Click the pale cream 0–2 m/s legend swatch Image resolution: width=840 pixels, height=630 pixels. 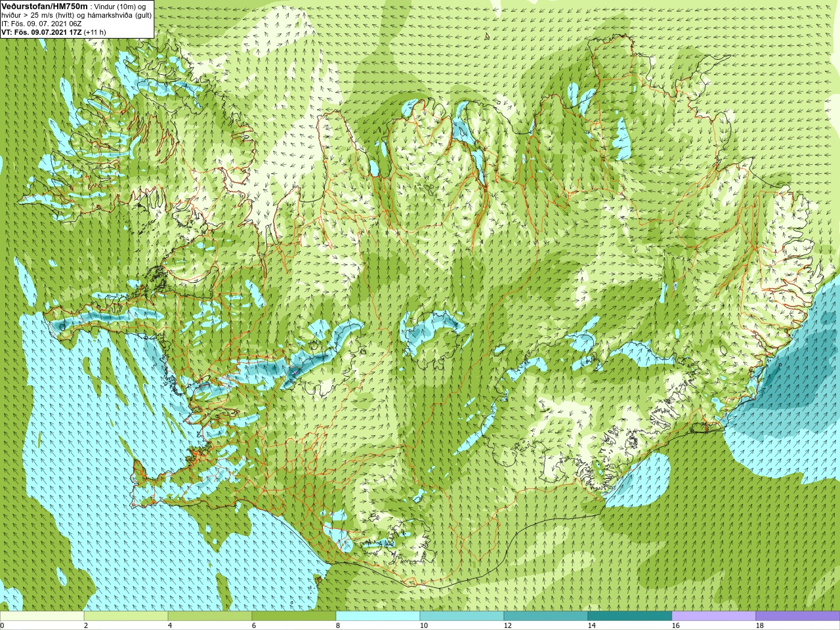(x=42, y=616)
